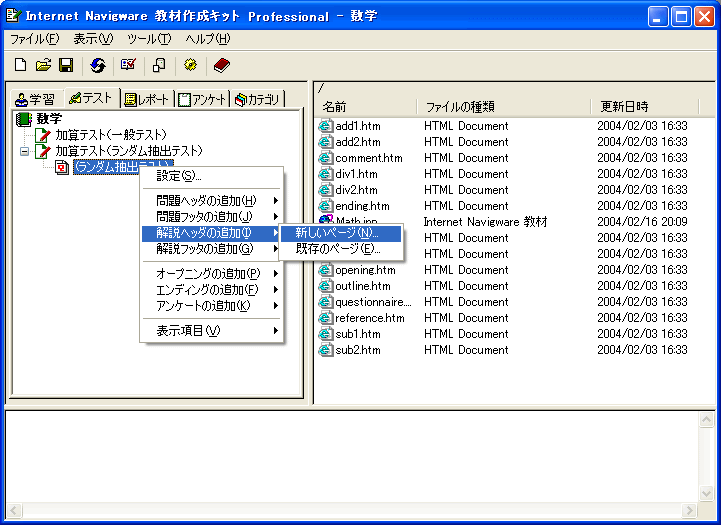Click the refresh globe toolbar icon
Viewport: 721px width, 525px height.
(97, 65)
